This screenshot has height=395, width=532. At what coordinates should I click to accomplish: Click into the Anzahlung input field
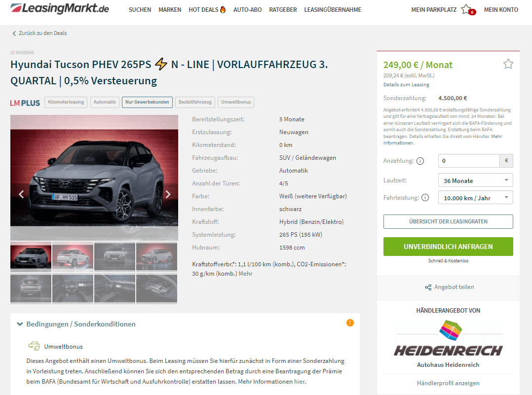(469, 161)
